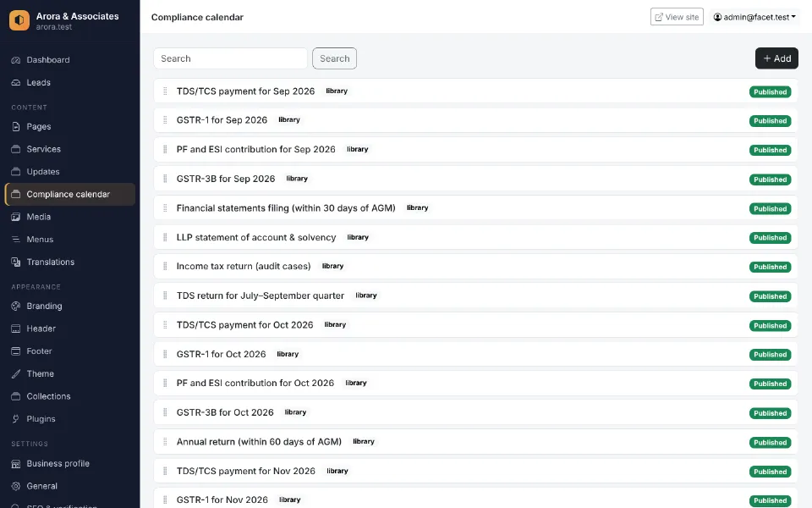This screenshot has width=812, height=508.
Task: Click Published badge of LLP statement row
Action: (770, 238)
